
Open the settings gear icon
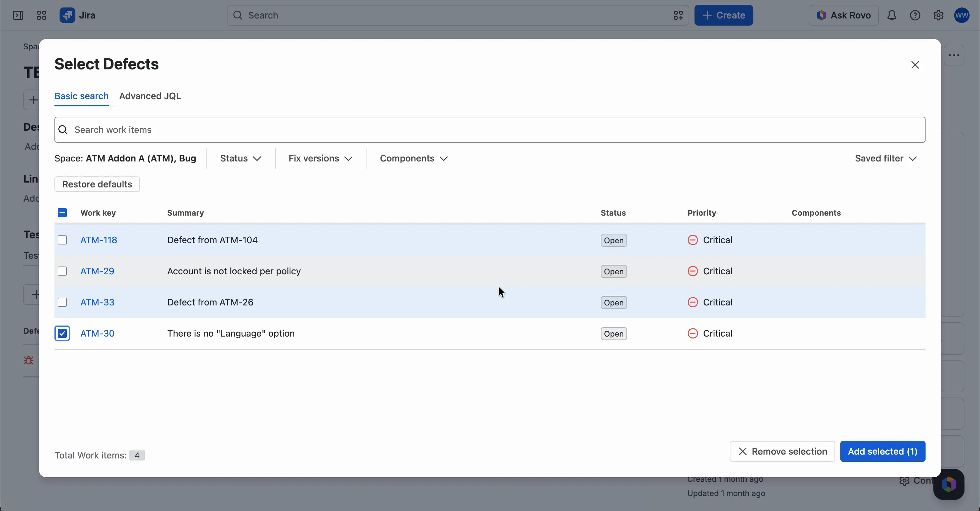pyautogui.click(x=938, y=15)
